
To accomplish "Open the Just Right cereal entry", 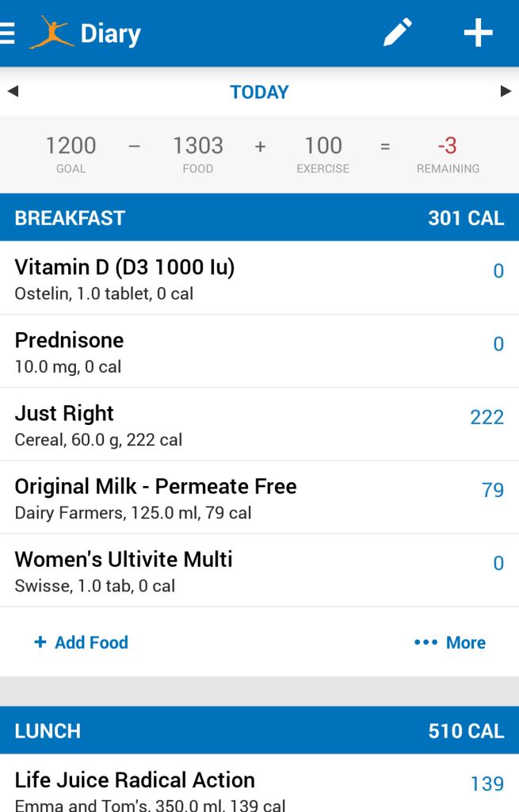I will pyautogui.click(x=238, y=424).
